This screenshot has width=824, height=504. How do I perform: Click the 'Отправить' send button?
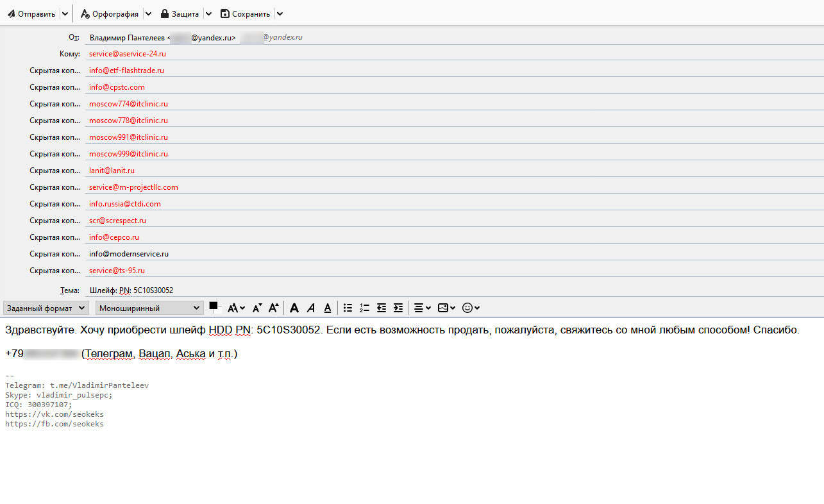tap(31, 14)
